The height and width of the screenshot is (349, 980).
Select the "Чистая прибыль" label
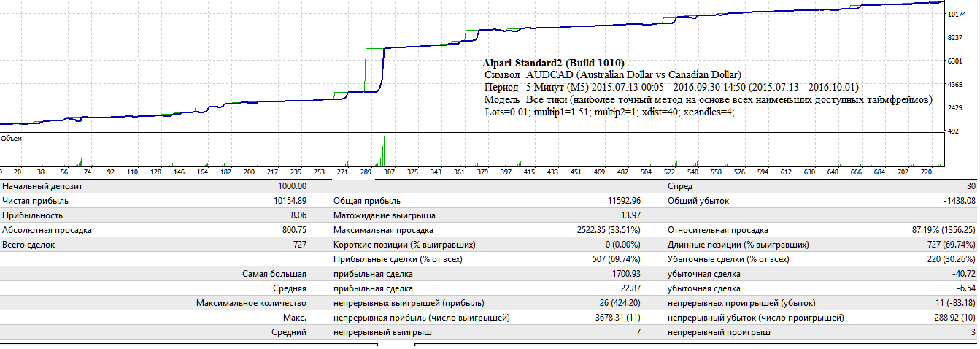coord(35,201)
